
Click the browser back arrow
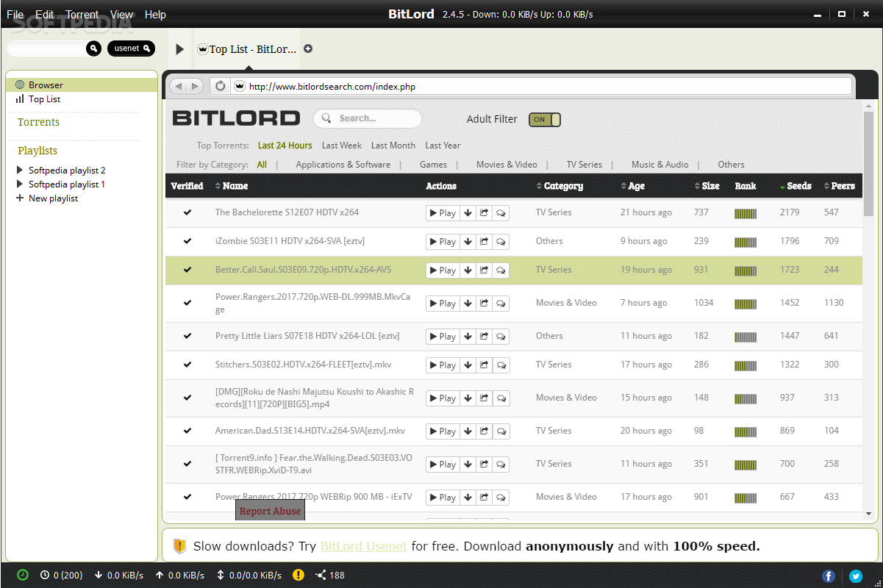[x=177, y=85]
